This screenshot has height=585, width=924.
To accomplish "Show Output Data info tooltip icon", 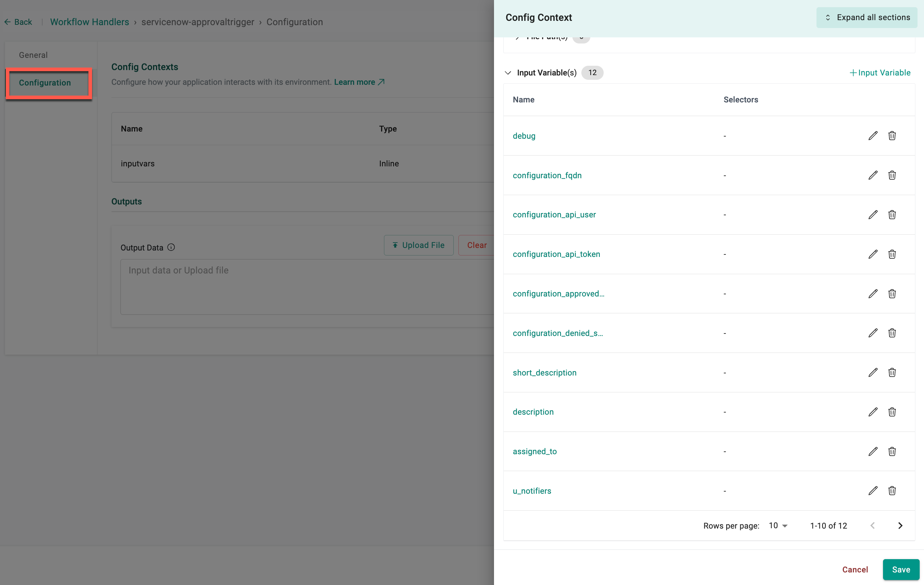I will (171, 248).
